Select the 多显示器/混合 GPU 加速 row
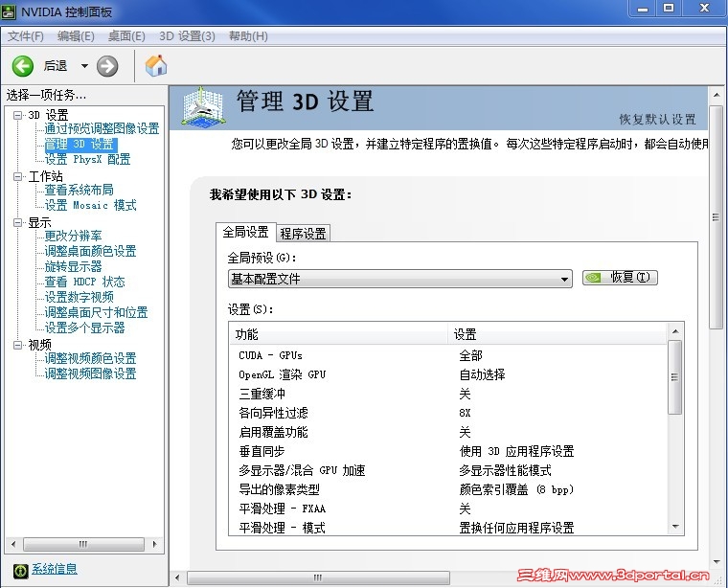The width and height of the screenshot is (728, 588). pyautogui.click(x=448, y=470)
